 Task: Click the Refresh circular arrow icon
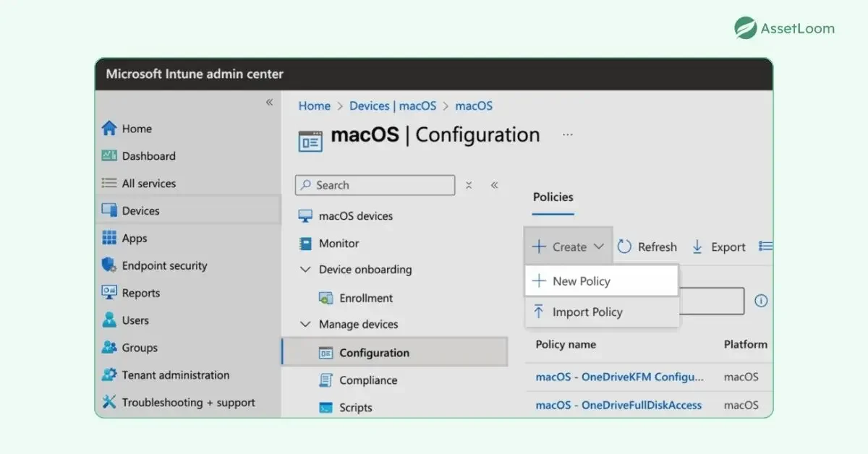[x=624, y=247]
